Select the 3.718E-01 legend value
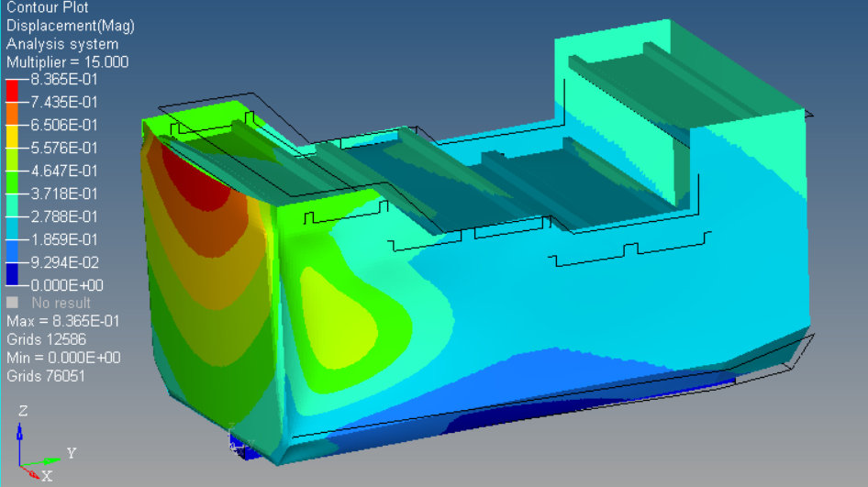 [64, 194]
